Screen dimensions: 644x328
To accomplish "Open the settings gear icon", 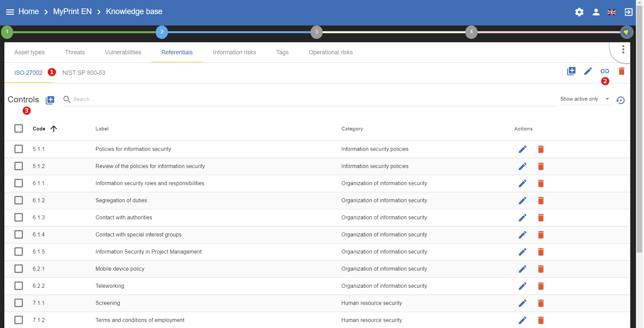I will click(579, 12).
